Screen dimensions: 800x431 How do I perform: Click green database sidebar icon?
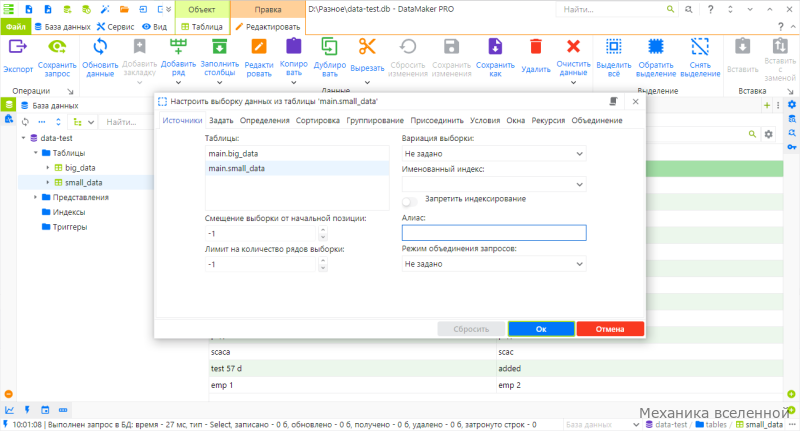click(x=9, y=105)
